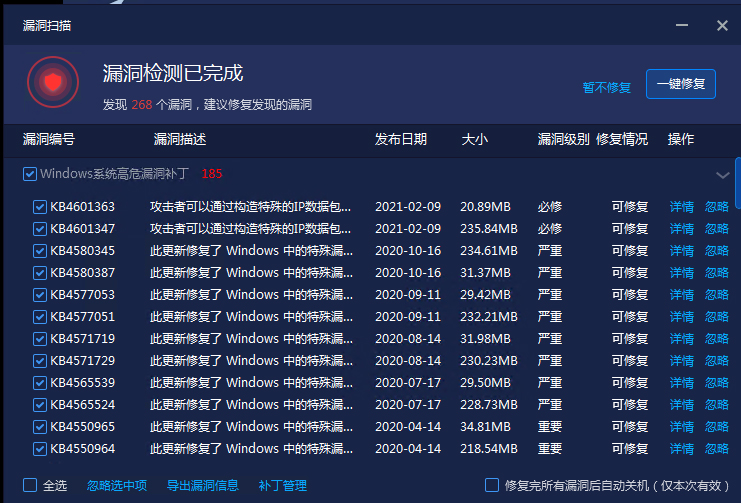Ignore KB4550965 with 忽略
The image size is (741, 503).
tap(717, 426)
